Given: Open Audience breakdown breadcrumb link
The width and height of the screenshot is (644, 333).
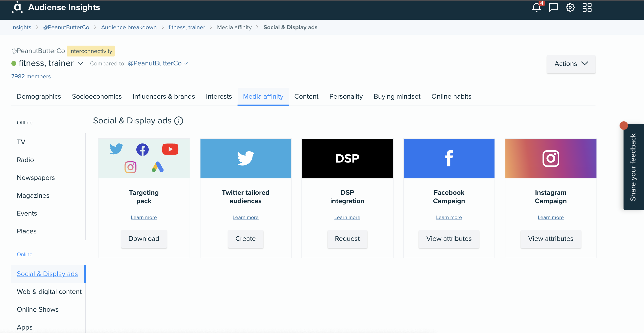Looking at the screenshot, I should point(129,27).
